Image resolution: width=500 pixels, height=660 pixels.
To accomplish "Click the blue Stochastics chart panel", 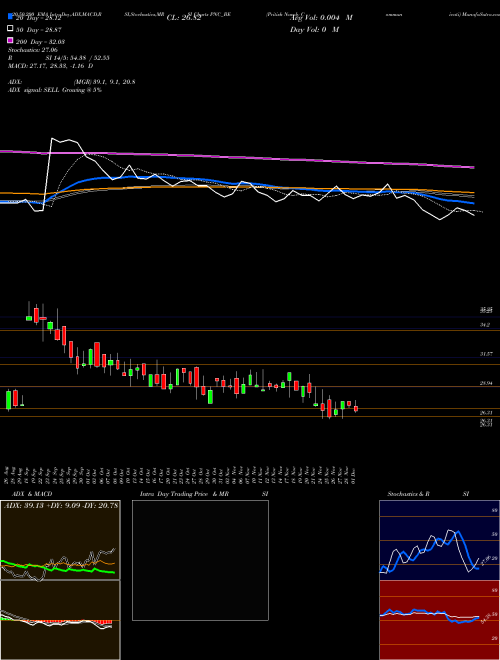I will [439, 540].
